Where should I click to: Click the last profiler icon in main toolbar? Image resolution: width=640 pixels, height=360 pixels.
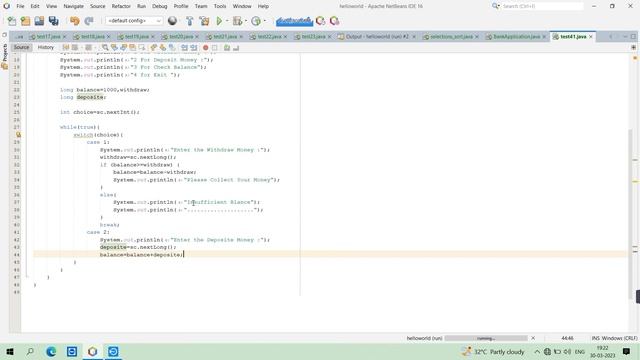(335, 21)
